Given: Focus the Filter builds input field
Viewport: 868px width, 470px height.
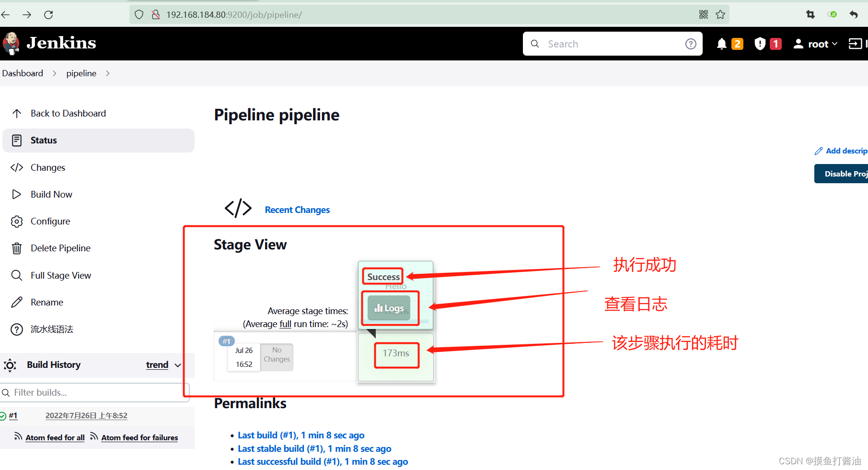Looking at the screenshot, I should coord(95,393).
